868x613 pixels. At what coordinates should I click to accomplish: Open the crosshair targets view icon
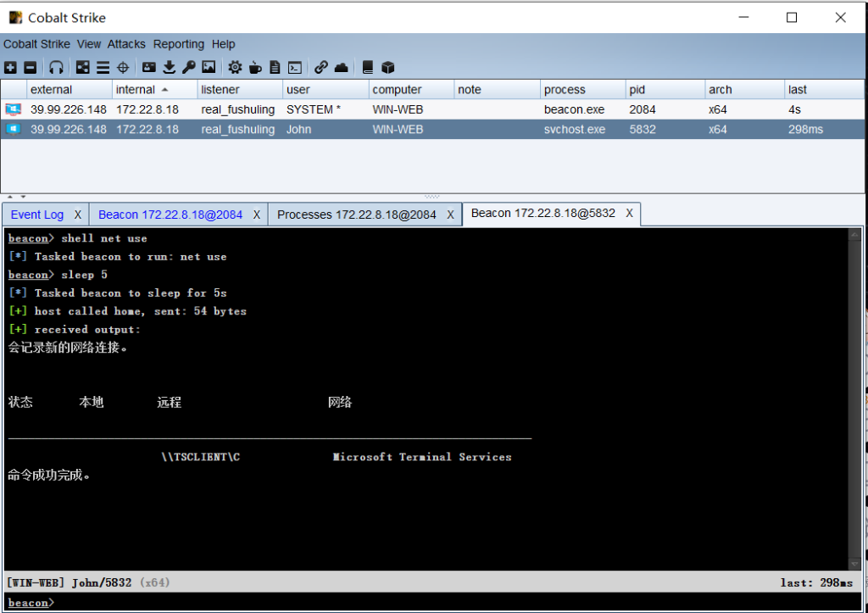123,68
